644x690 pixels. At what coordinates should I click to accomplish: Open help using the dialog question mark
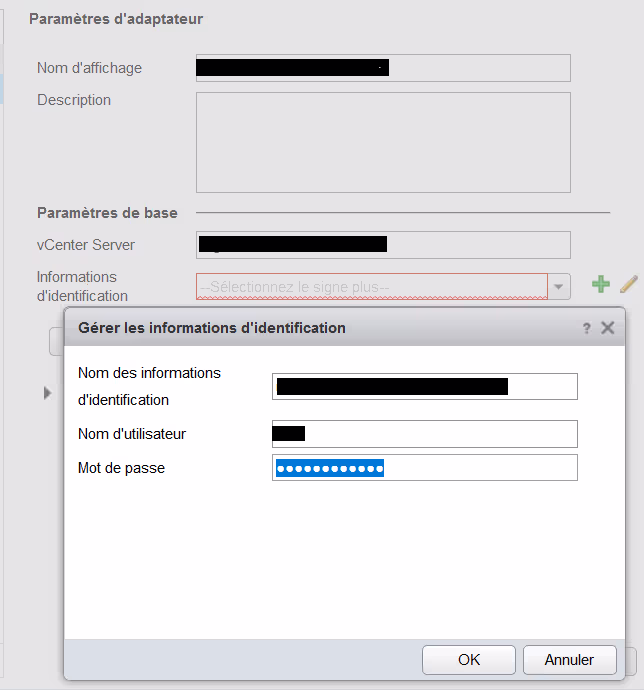(587, 328)
